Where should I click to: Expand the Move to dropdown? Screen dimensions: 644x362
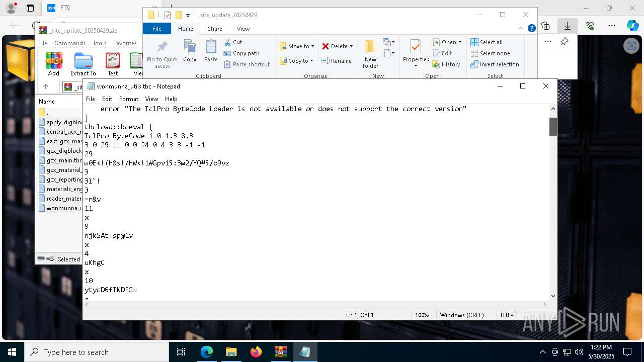[312, 46]
